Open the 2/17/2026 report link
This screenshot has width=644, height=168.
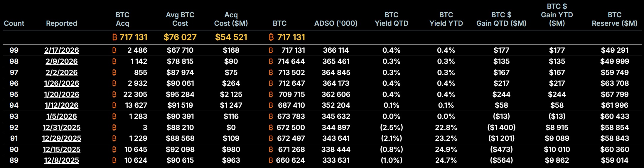click(x=62, y=50)
